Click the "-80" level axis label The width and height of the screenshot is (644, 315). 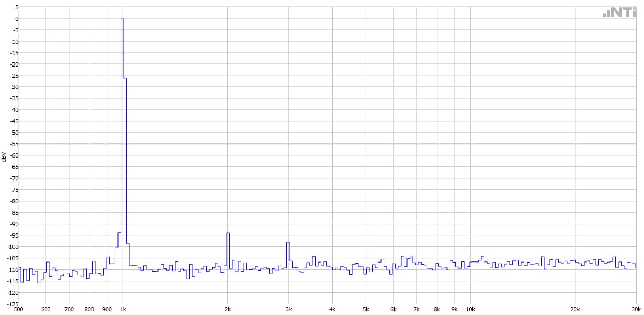point(14,201)
